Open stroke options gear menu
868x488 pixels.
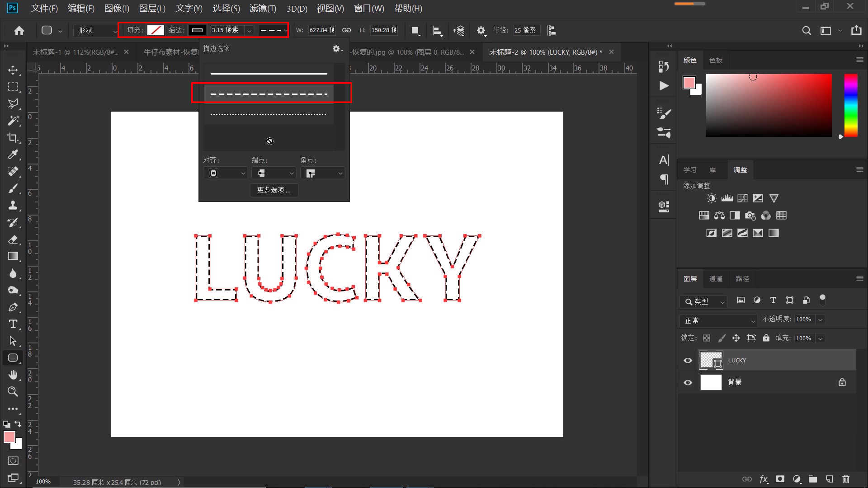(x=337, y=49)
